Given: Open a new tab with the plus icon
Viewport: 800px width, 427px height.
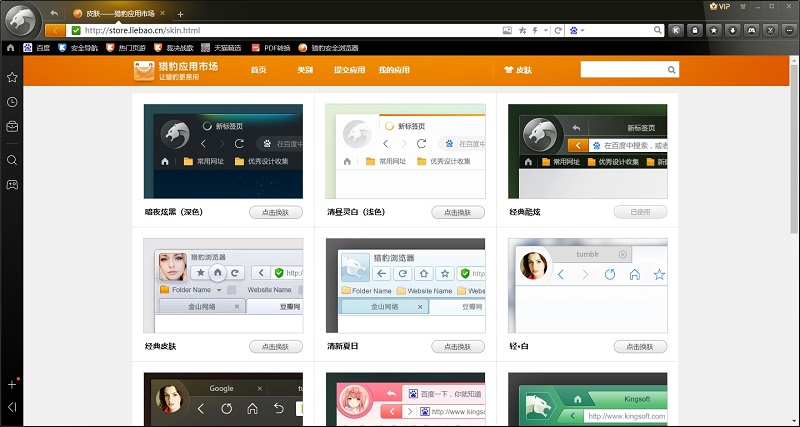Looking at the screenshot, I should (180, 14).
